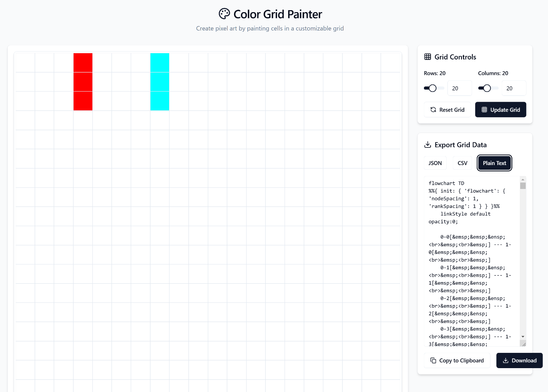Click the 'flowchart TD' text line

tap(446, 183)
